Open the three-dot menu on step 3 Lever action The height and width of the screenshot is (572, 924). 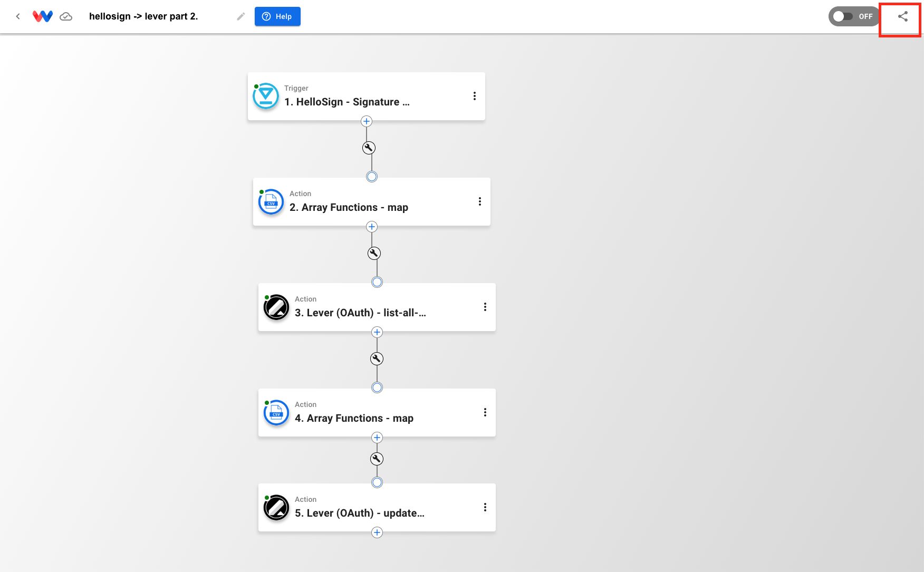click(x=485, y=306)
